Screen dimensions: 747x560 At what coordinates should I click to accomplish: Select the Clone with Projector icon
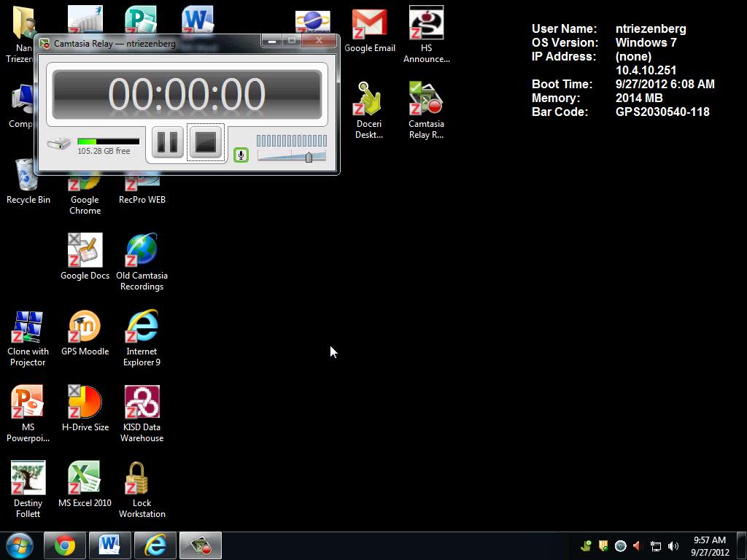click(x=28, y=338)
